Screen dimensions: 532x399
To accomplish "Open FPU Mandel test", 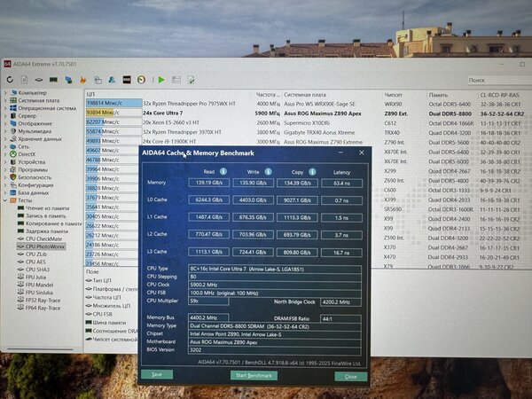I will coord(39,285).
